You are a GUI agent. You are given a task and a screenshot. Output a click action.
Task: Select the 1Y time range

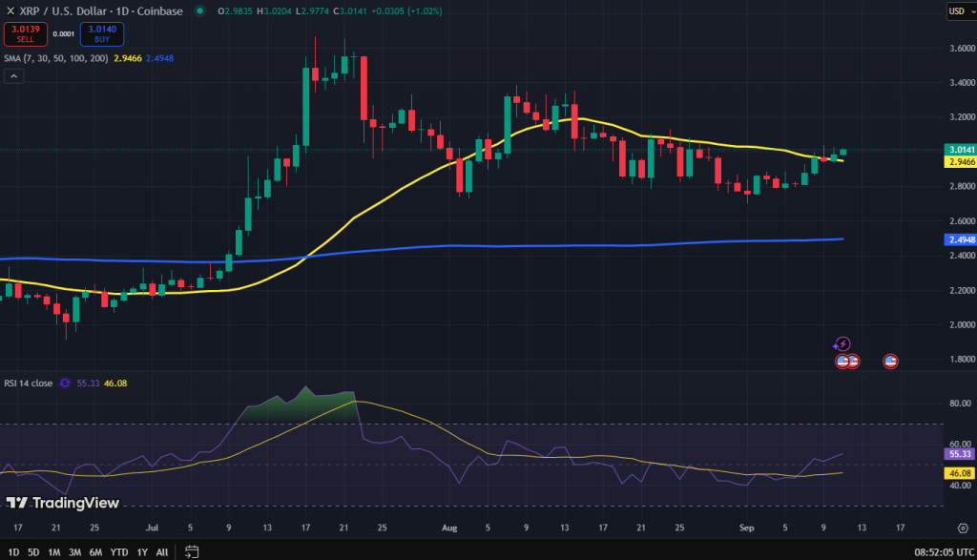click(x=142, y=552)
